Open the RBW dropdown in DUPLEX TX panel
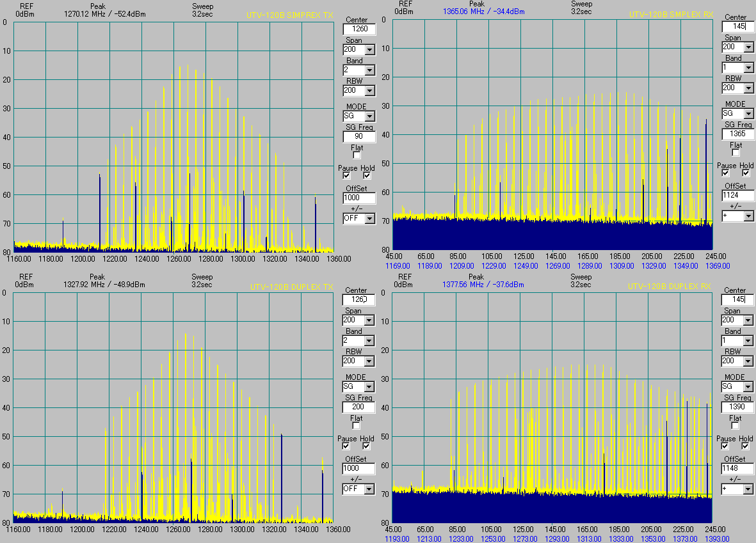Screen dimensions: 756x543 click(369, 361)
